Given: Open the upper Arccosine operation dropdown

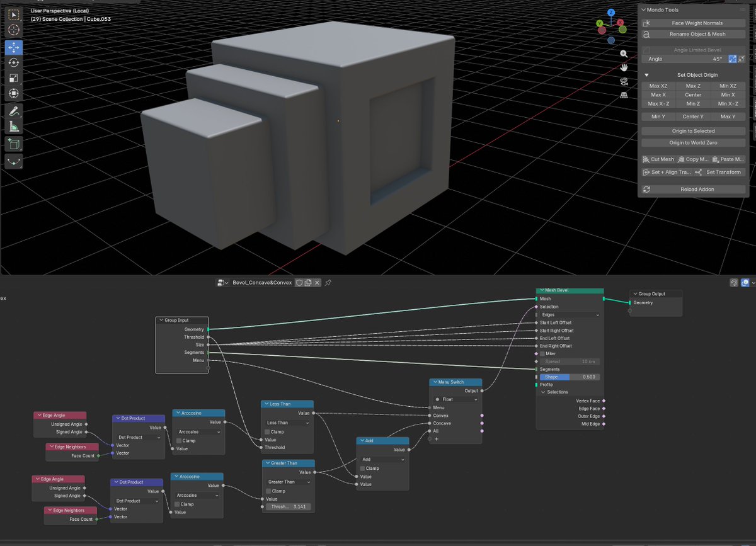Looking at the screenshot, I should pos(198,432).
